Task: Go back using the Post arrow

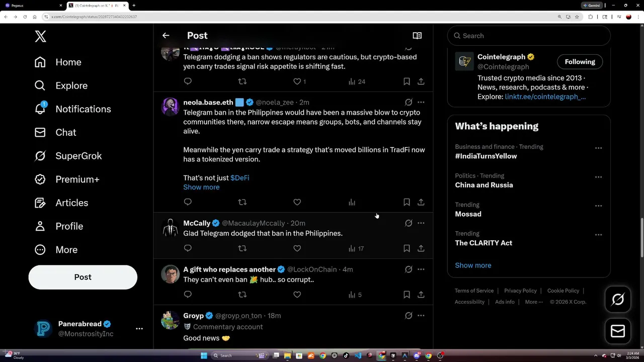Action: click(x=166, y=36)
